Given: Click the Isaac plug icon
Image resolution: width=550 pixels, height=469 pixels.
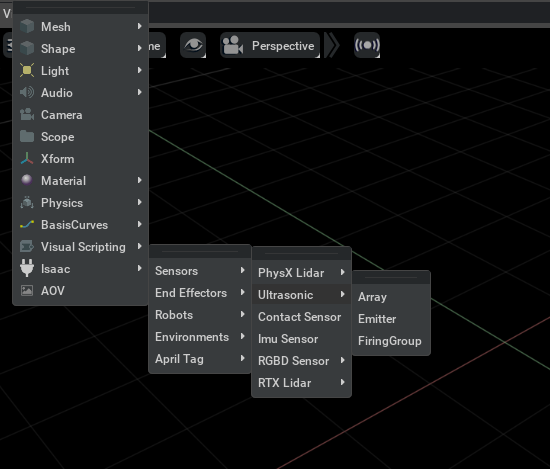Looking at the screenshot, I should click(27, 268).
